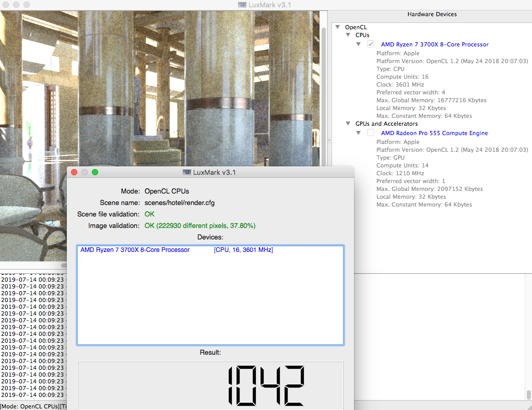The height and width of the screenshot is (410, 532).
Task: Select Ryzen entry in result Devices list
Action: [135, 250]
